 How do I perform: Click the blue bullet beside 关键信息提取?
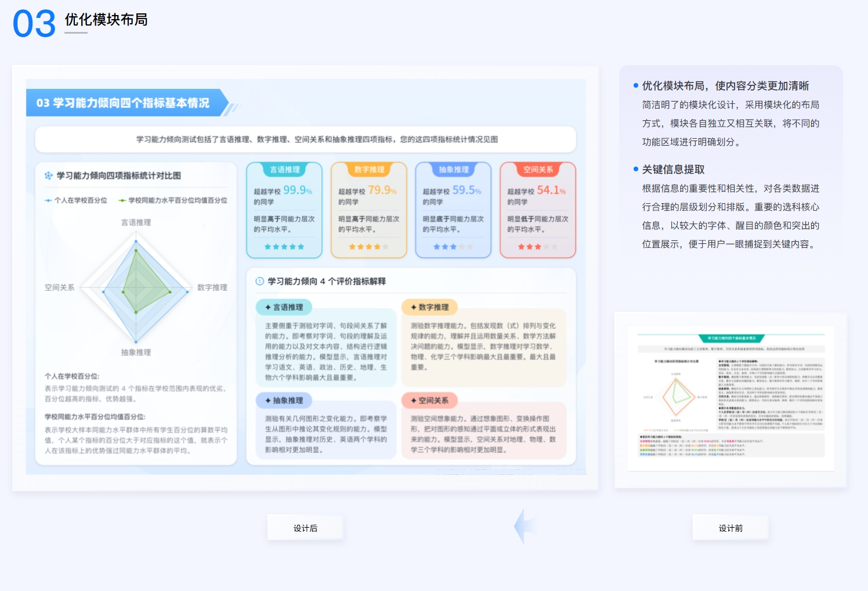point(636,169)
